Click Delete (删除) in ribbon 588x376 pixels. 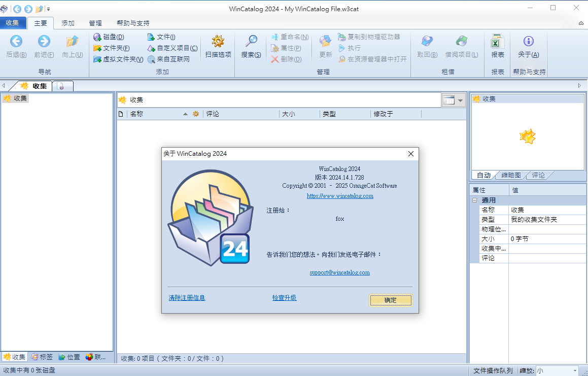287,59
